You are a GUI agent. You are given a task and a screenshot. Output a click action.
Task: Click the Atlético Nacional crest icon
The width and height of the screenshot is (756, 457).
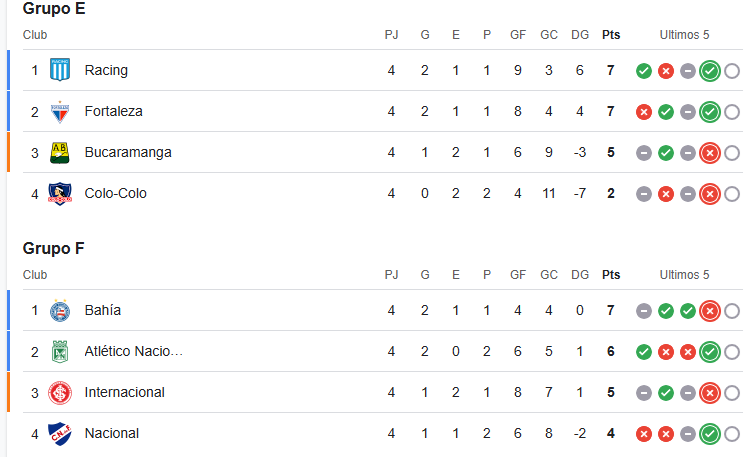pos(60,351)
